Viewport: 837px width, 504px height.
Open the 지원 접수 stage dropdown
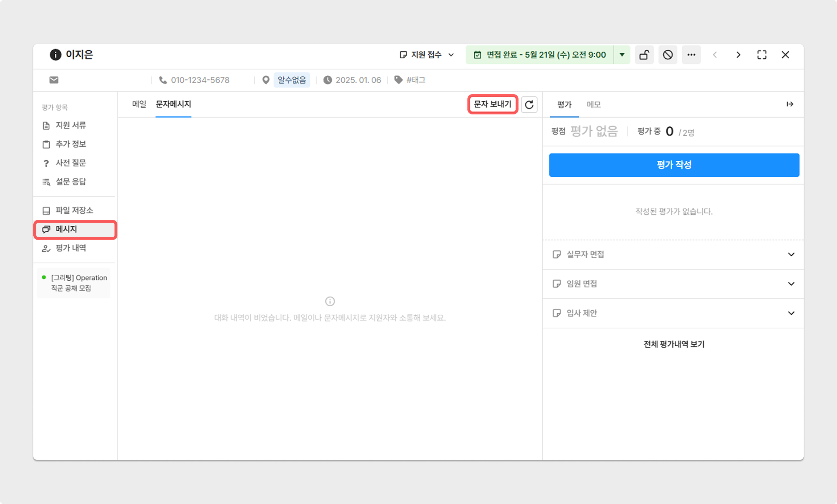pyautogui.click(x=427, y=55)
